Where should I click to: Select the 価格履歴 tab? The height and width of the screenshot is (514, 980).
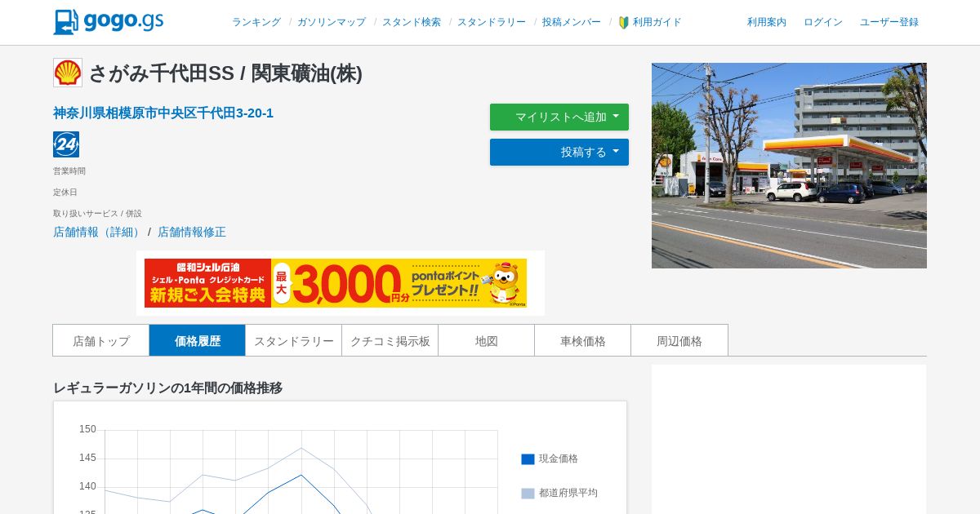click(x=198, y=340)
